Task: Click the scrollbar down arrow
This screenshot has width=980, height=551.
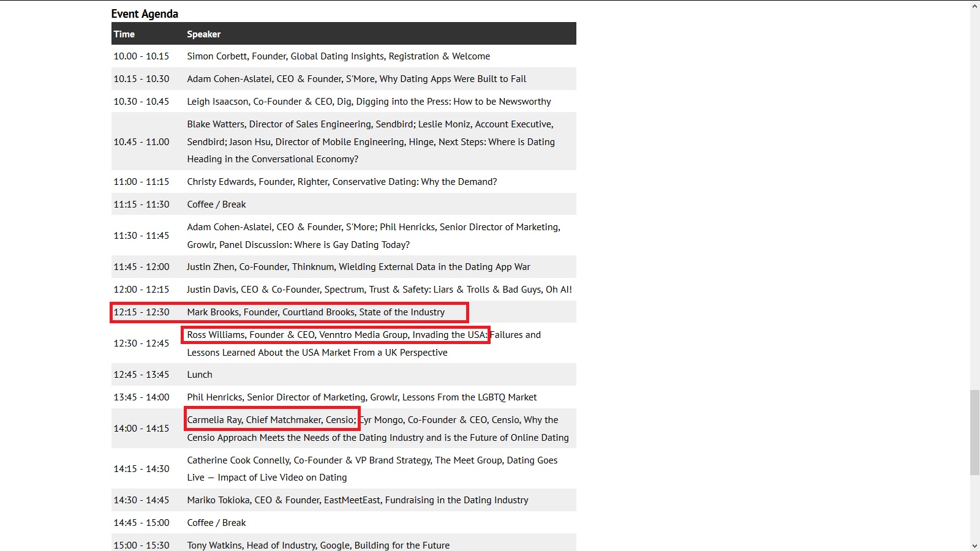Action: [x=974, y=545]
